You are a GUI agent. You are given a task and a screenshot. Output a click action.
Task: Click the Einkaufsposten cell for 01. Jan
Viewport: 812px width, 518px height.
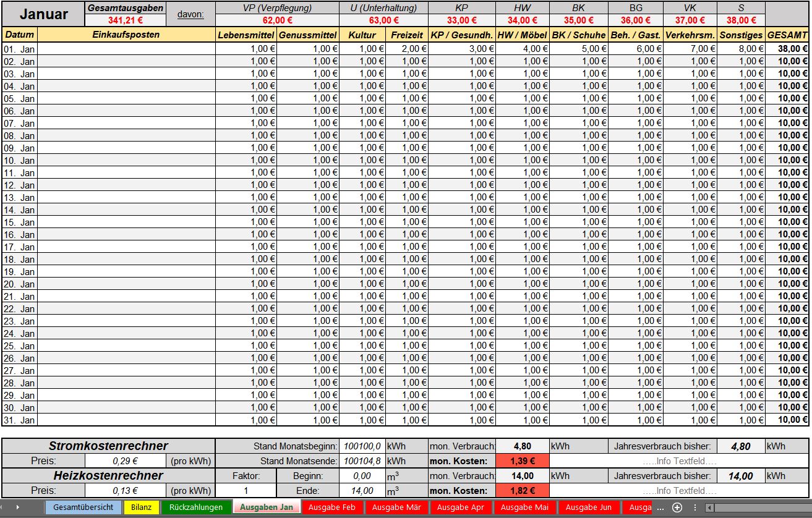coord(126,49)
